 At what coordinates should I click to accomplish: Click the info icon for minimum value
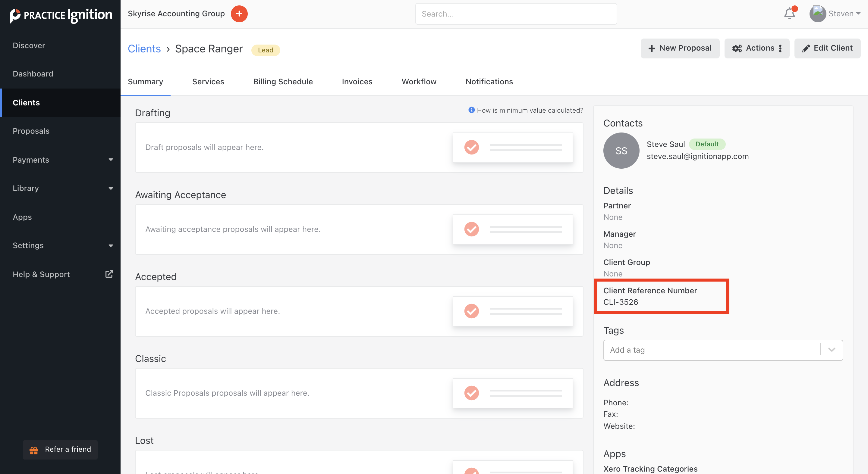pos(471,110)
